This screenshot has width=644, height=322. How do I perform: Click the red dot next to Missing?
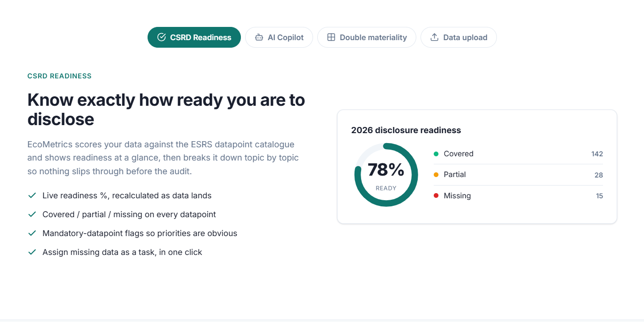click(x=436, y=196)
